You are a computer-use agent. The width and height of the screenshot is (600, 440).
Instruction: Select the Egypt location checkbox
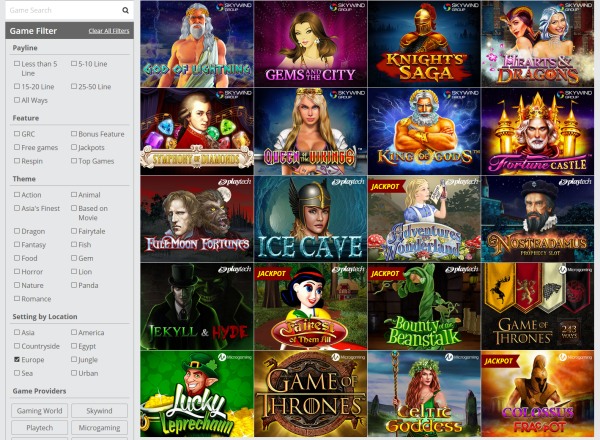(x=74, y=345)
